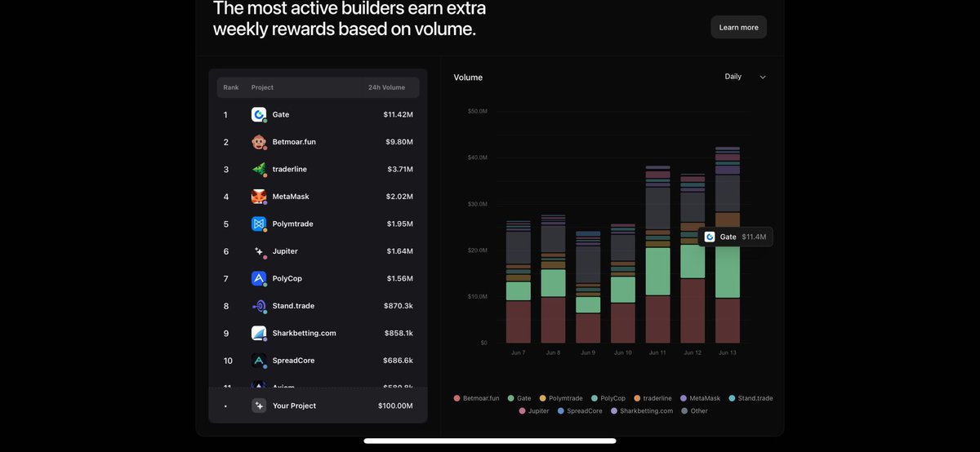Select the traderline project name
The height and width of the screenshot is (452, 980).
290,170
